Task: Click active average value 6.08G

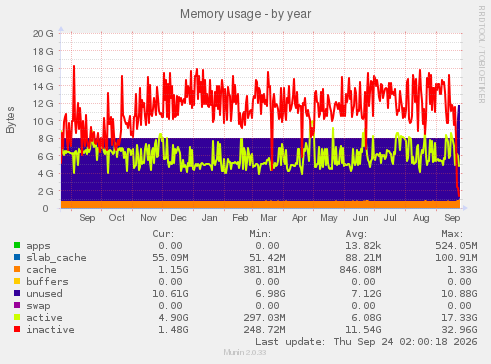Action: point(366,318)
